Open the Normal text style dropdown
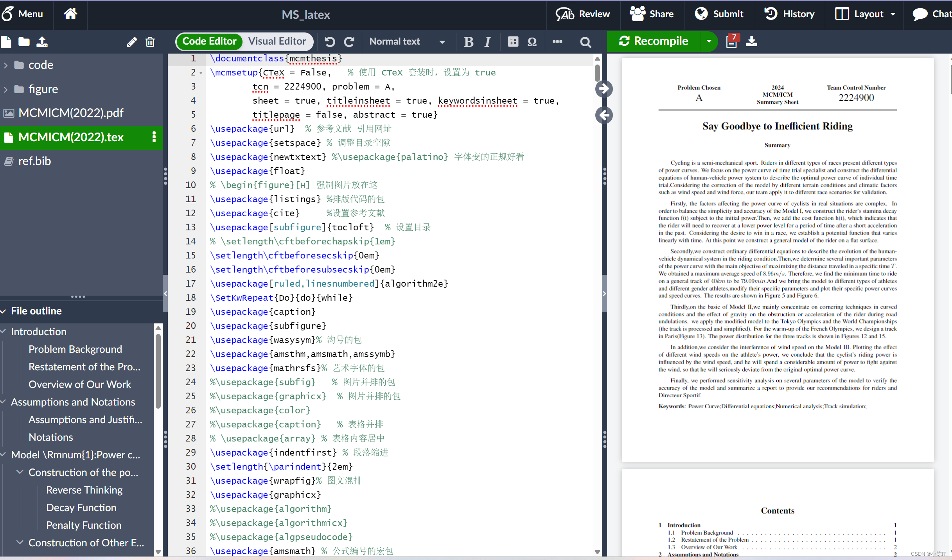This screenshot has width=952, height=560. [x=407, y=41]
